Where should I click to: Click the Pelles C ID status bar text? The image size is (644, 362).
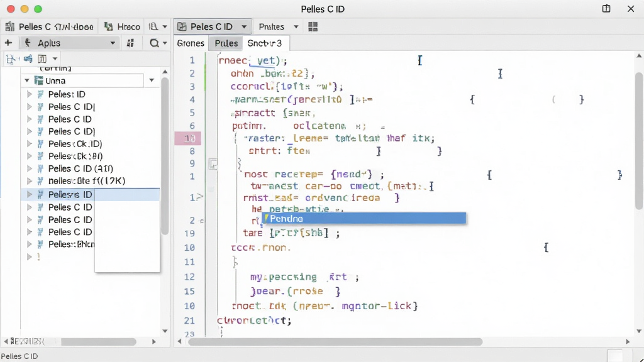click(19, 356)
